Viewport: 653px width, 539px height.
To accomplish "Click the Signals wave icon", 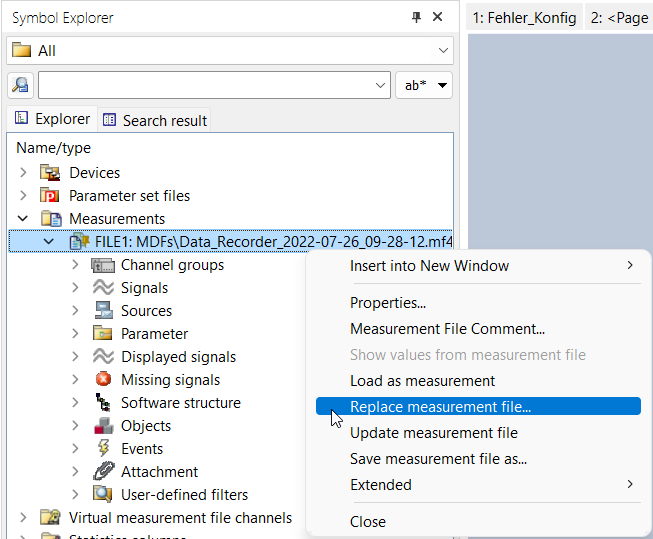I will (103, 287).
